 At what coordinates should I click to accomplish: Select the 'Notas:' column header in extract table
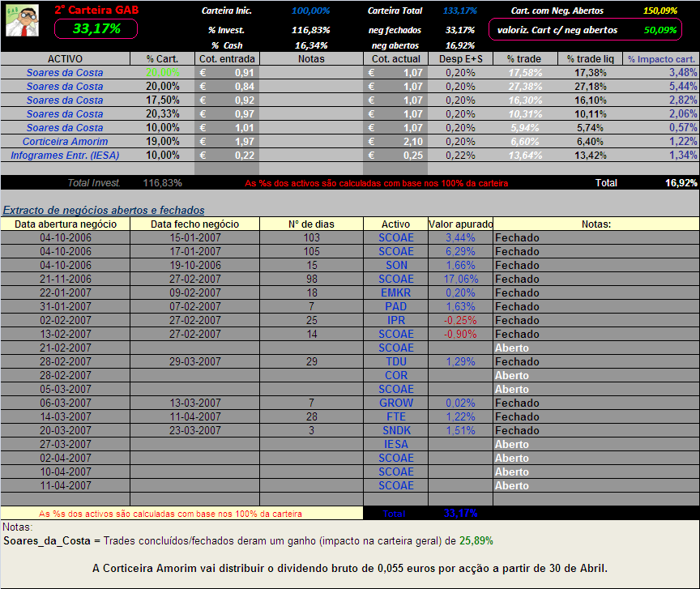click(596, 224)
